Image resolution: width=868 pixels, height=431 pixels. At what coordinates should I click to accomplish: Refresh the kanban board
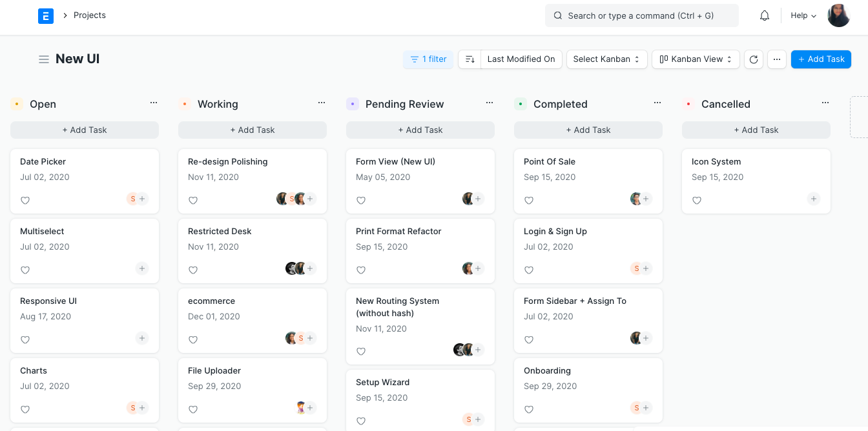(x=753, y=59)
